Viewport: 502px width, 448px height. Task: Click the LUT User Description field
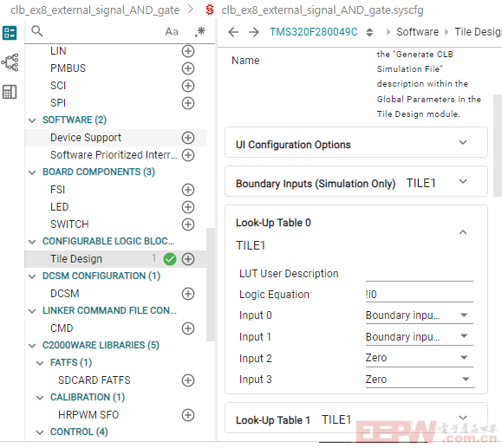(x=419, y=274)
